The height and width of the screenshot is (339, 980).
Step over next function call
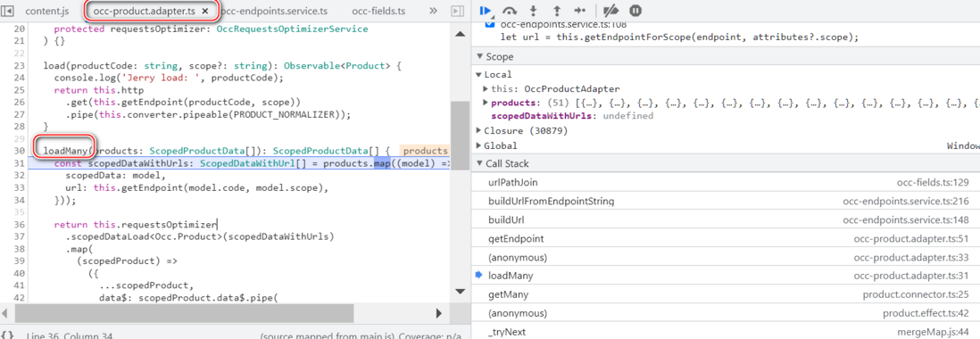(510, 11)
